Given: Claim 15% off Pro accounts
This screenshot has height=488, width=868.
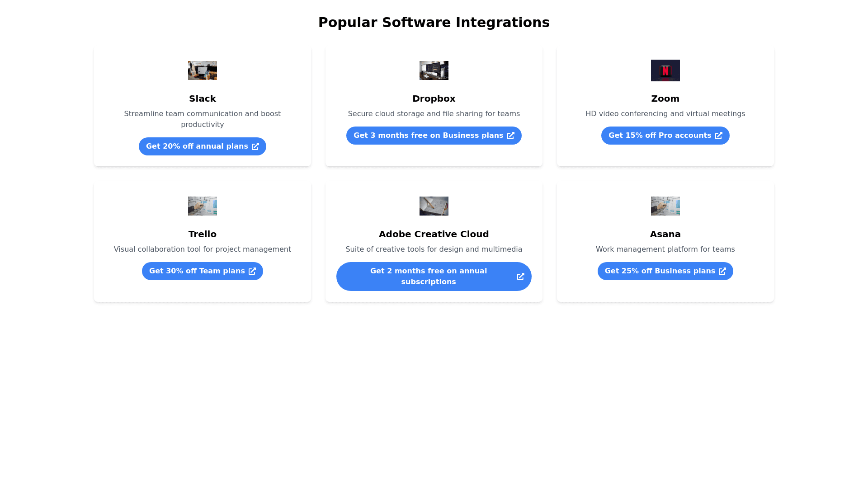Looking at the screenshot, I should point(660,136).
